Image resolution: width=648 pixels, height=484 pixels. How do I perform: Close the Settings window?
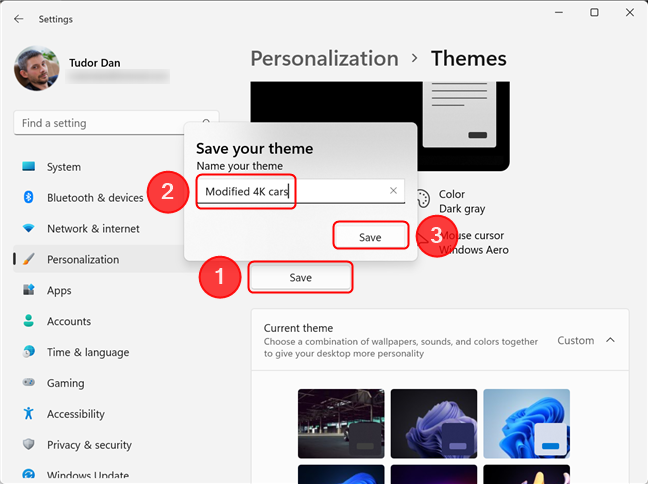click(629, 12)
